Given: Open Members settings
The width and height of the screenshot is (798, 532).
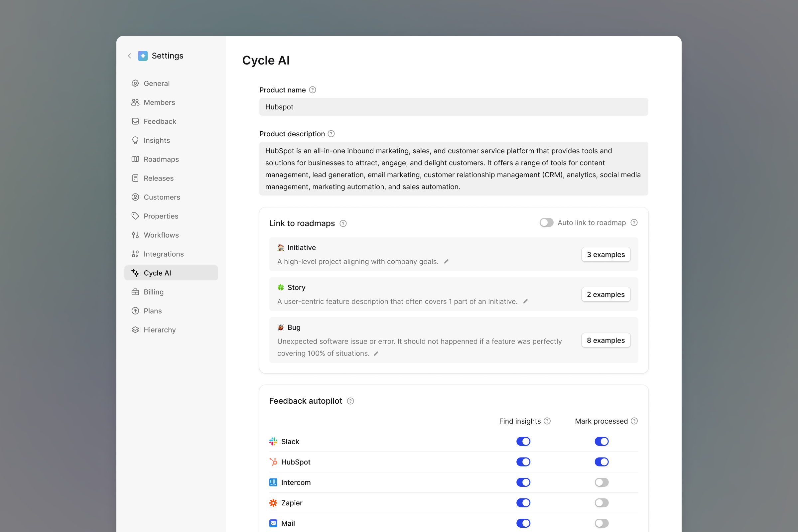Looking at the screenshot, I should tap(171, 102).
